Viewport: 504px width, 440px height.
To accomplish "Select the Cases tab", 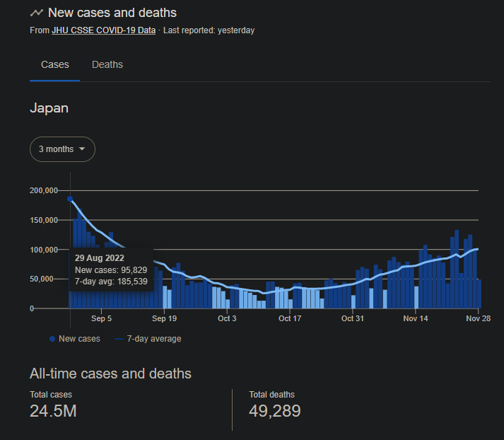I will point(55,64).
